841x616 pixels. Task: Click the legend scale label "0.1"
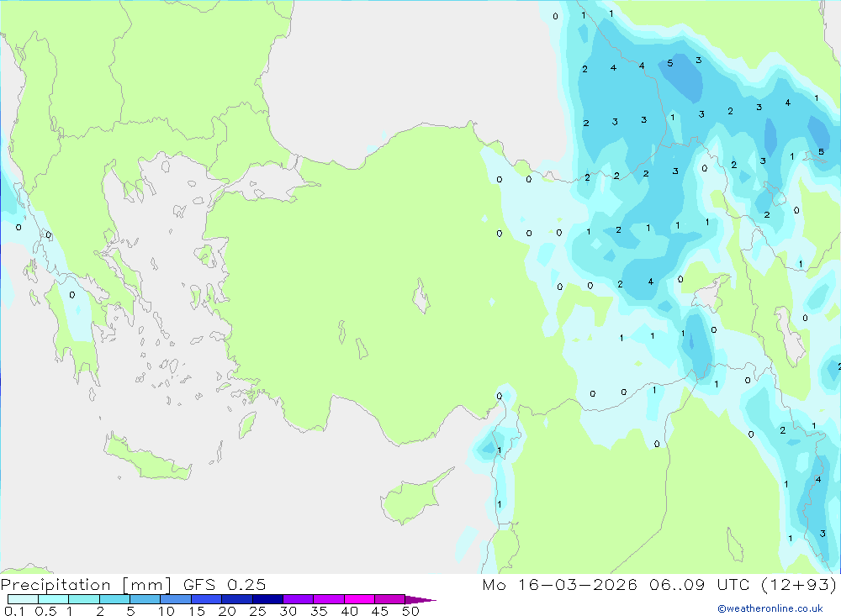click(14, 611)
